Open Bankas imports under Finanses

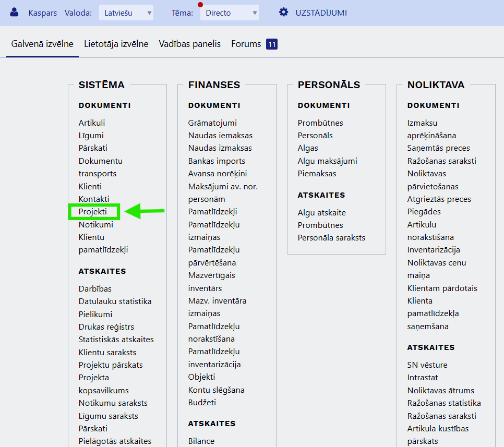[x=217, y=161]
